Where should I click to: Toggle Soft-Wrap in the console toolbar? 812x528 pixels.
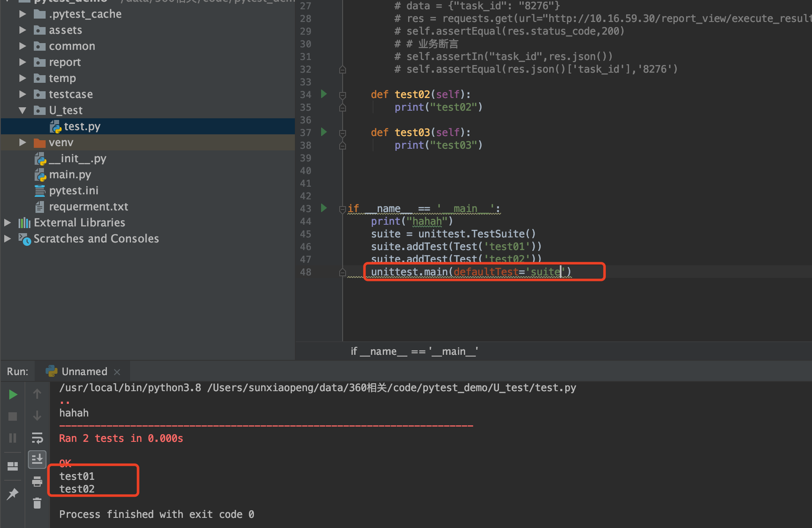click(37, 438)
